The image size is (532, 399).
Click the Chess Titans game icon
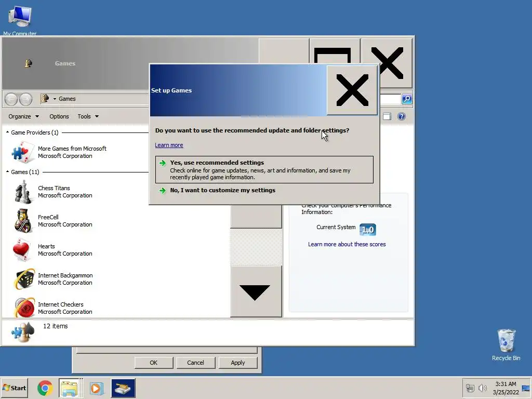23,192
